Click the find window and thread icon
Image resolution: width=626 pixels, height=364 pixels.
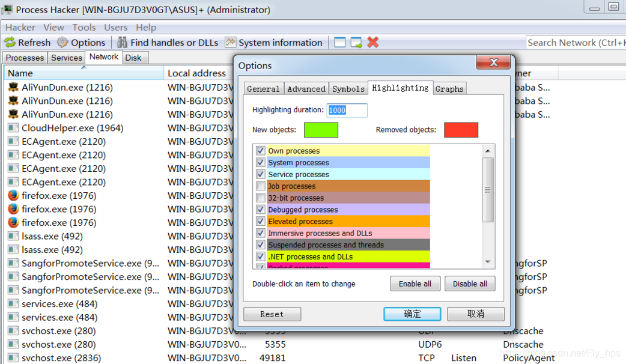[x=356, y=42]
